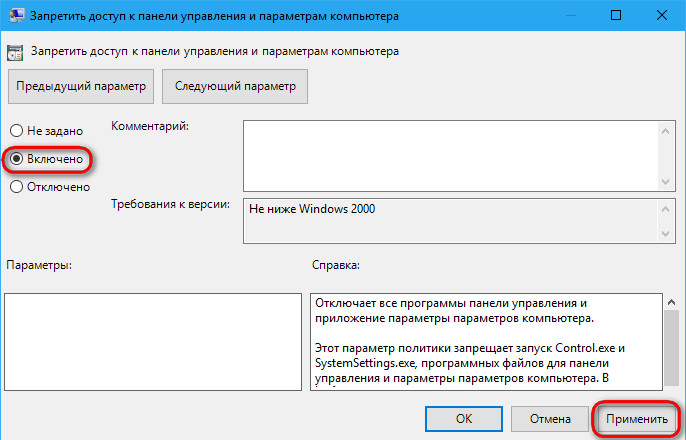Screen dimensions: 686x440
Task: Click the comment box scroll down arrow
Action: [666, 182]
